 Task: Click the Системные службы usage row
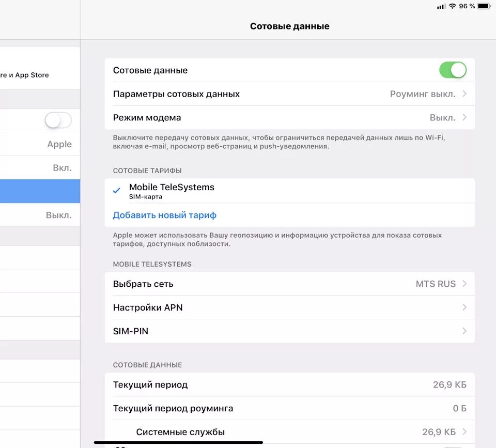tap(289, 431)
